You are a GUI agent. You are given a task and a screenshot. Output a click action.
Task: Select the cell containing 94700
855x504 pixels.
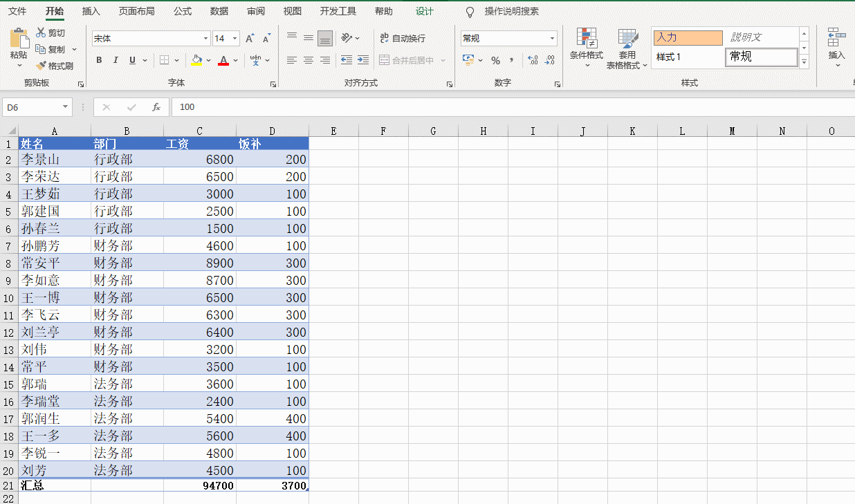(200, 485)
